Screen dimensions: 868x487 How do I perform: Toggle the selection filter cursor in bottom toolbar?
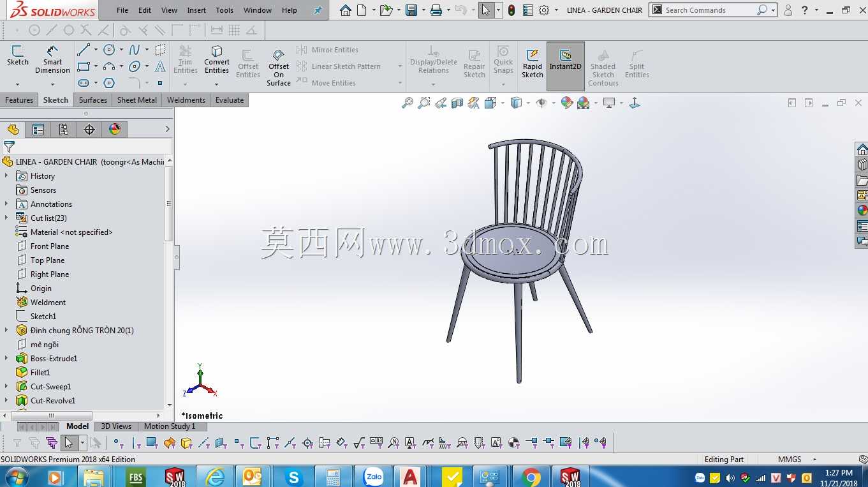[68, 442]
